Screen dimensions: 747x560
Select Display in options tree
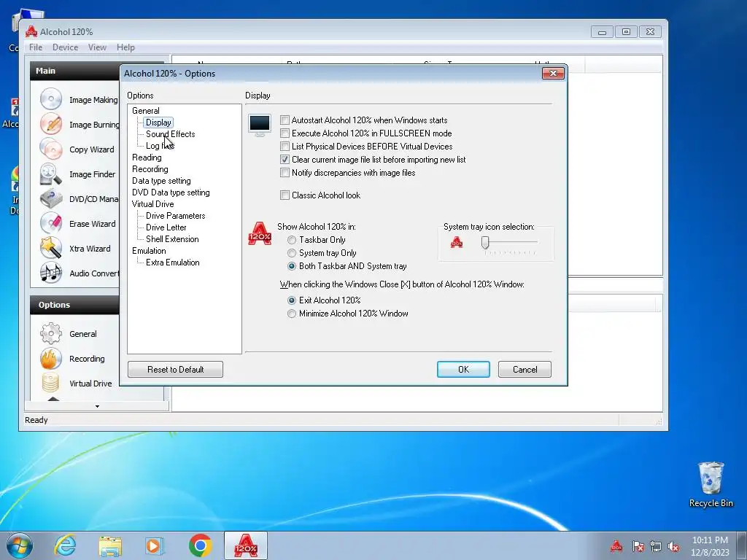[x=158, y=122]
